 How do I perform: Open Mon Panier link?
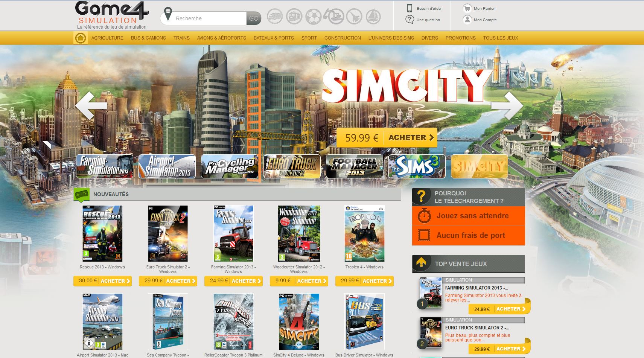click(484, 9)
